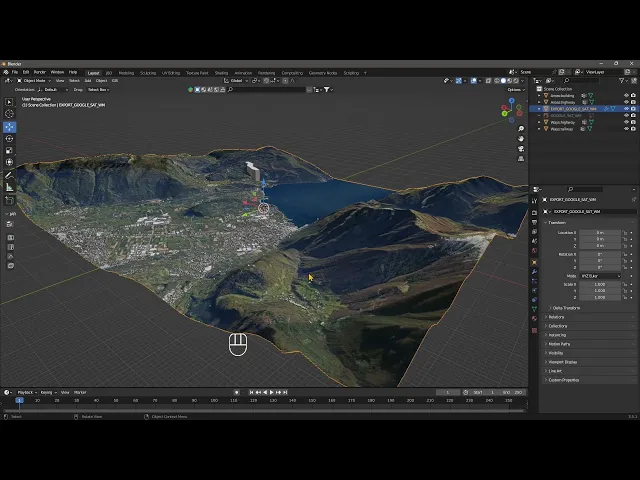Pick the Measure tool in the toolbar
640x480 pixels.
coord(10,186)
